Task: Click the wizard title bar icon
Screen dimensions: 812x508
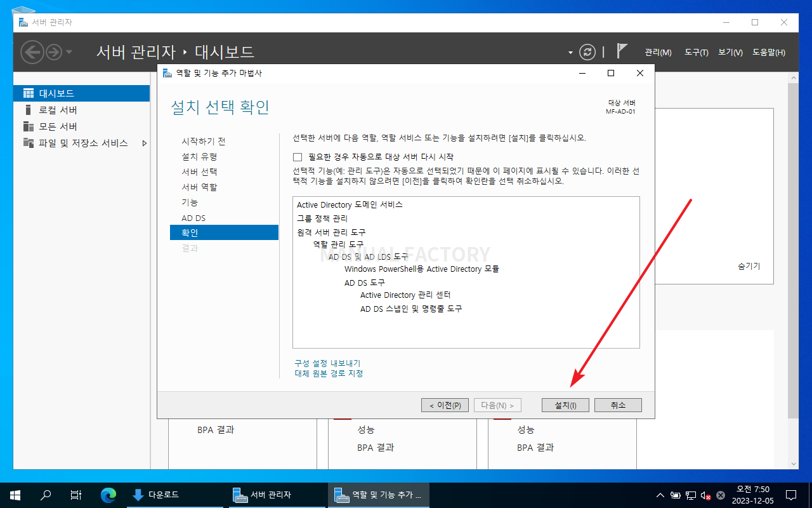Action: [167, 73]
